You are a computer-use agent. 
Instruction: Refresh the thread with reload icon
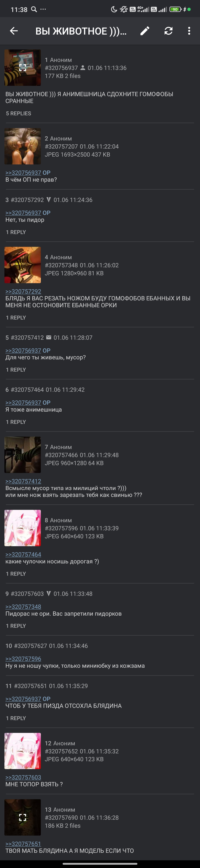pos(168,31)
